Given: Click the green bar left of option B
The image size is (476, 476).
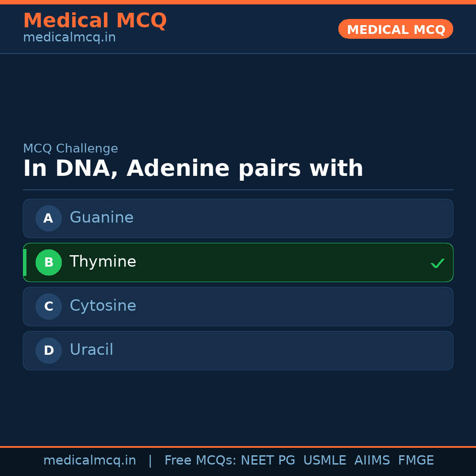Looking at the screenshot, I should click(x=25, y=262).
